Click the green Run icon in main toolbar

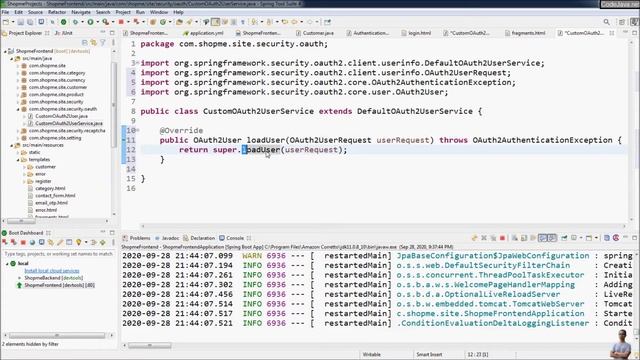pos(90,22)
